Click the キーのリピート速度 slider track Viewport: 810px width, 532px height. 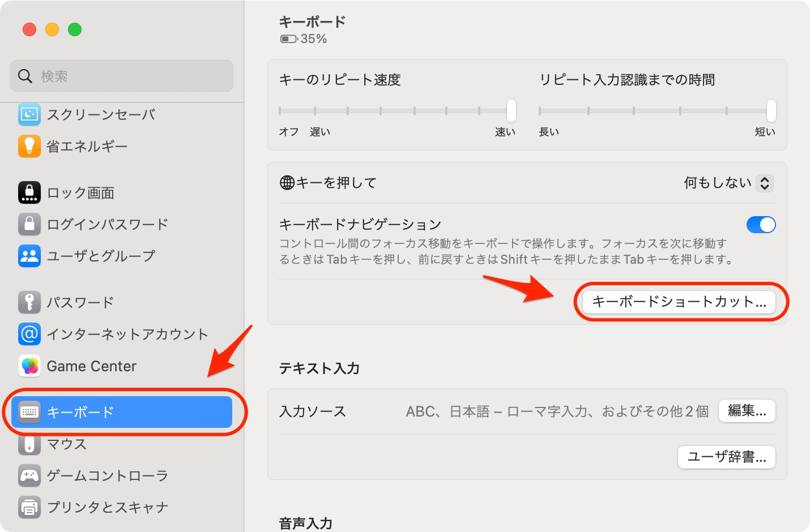coord(398,111)
